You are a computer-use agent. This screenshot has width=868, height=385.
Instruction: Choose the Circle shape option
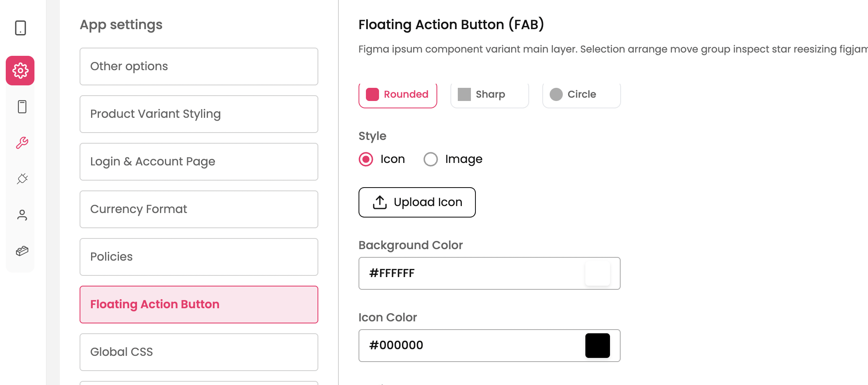point(581,95)
